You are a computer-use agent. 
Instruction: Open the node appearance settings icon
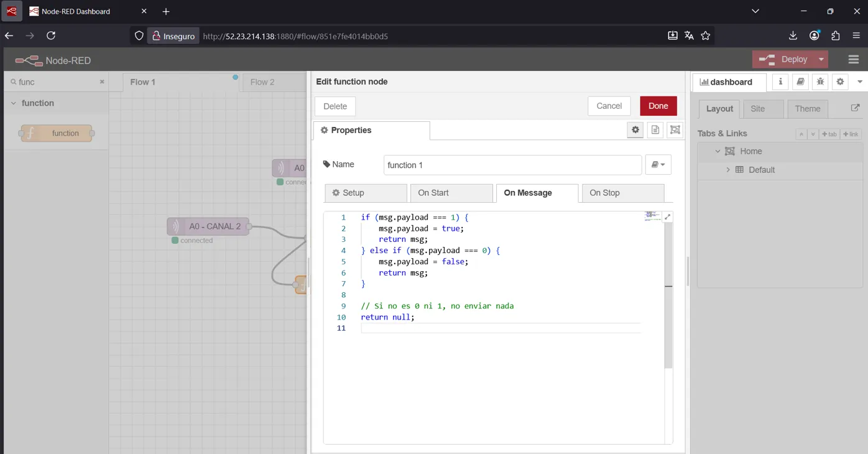[675, 130]
